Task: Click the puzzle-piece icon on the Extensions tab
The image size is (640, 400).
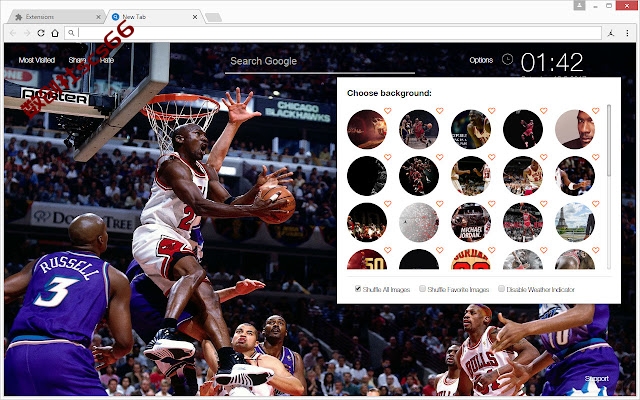Action: tap(18, 17)
